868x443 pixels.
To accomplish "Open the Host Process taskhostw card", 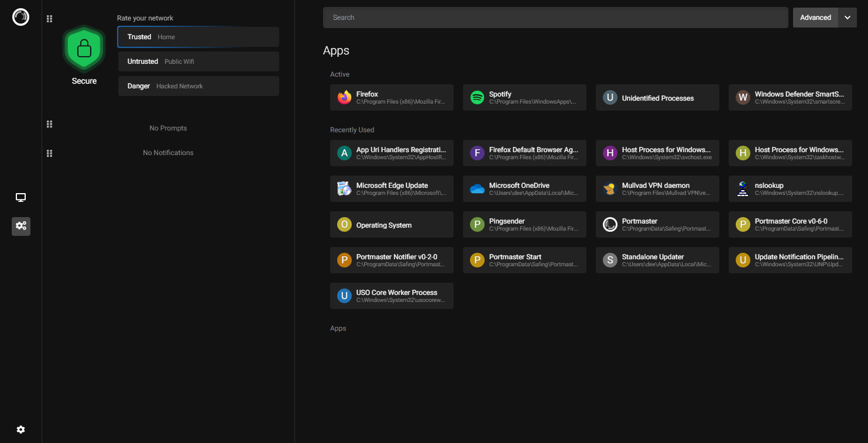I will pyautogui.click(x=790, y=153).
